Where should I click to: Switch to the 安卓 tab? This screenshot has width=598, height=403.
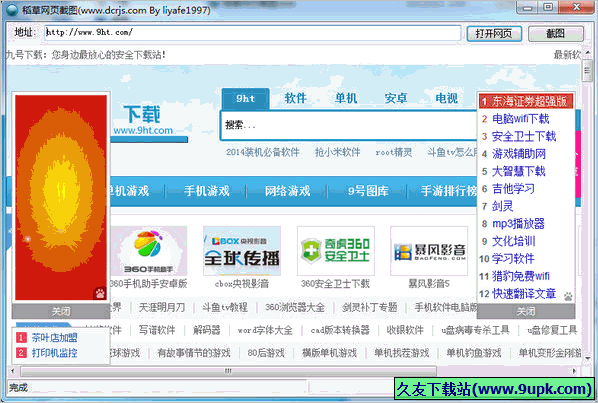(396, 98)
